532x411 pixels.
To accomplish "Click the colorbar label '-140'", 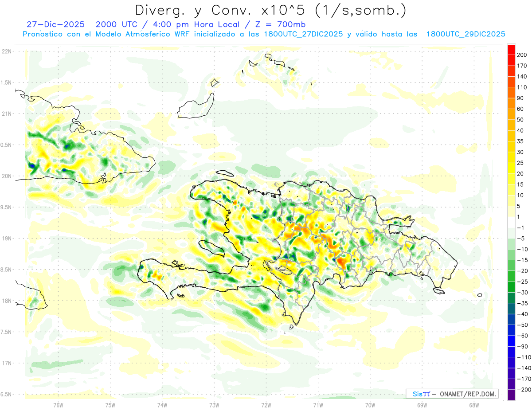I will coord(524,368).
